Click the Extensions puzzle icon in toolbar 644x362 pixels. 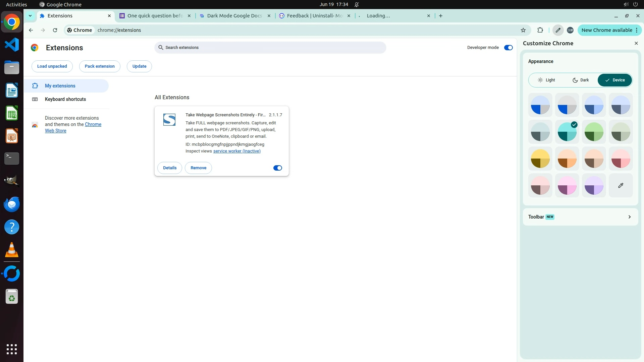point(540,30)
